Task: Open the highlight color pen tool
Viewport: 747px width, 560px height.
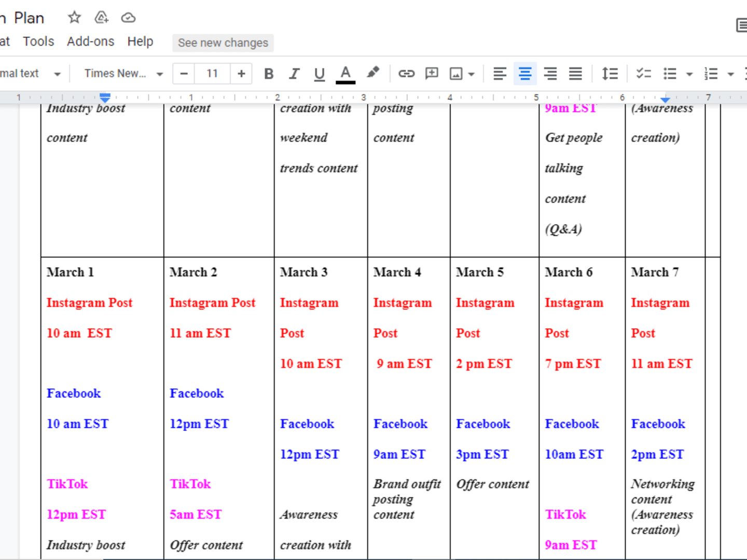Action: click(372, 73)
